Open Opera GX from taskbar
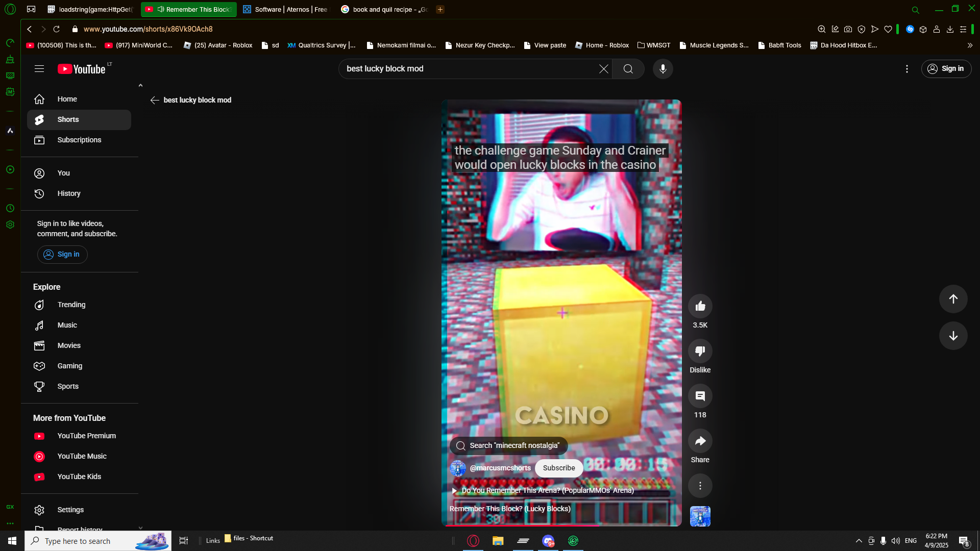This screenshot has width=980, height=551. tap(473, 541)
